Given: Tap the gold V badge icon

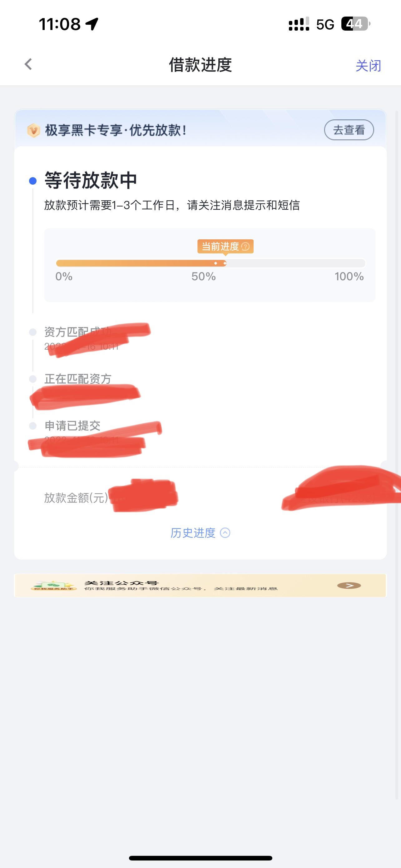Looking at the screenshot, I should [x=33, y=130].
